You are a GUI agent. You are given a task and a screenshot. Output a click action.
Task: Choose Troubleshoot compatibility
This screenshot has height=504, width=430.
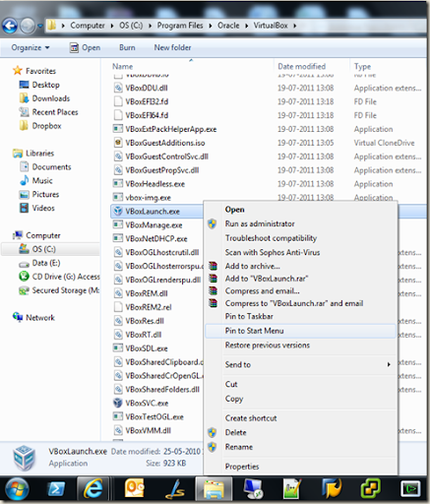pyautogui.click(x=271, y=238)
